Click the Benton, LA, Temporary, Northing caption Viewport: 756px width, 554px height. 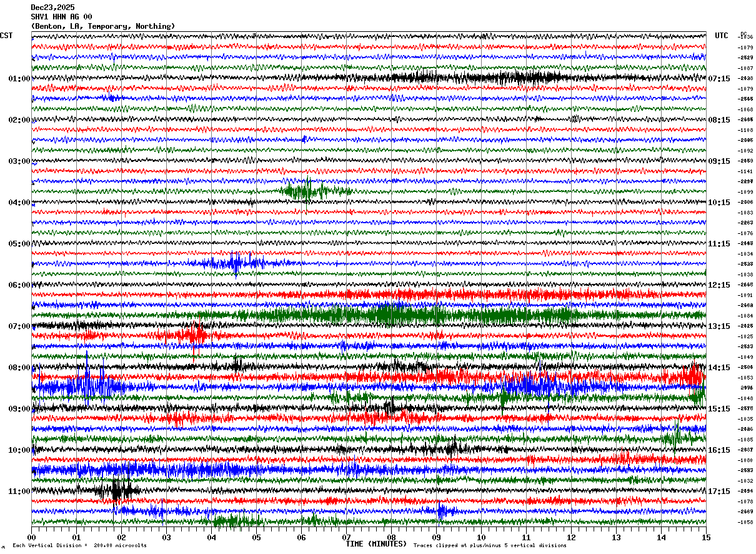pyautogui.click(x=103, y=26)
